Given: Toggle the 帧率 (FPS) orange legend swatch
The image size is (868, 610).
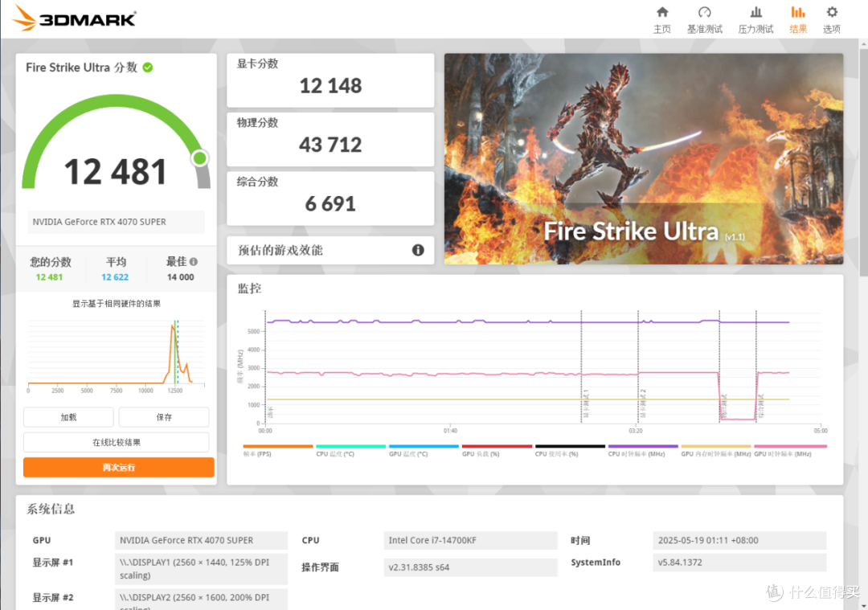Looking at the screenshot, I should [278, 446].
